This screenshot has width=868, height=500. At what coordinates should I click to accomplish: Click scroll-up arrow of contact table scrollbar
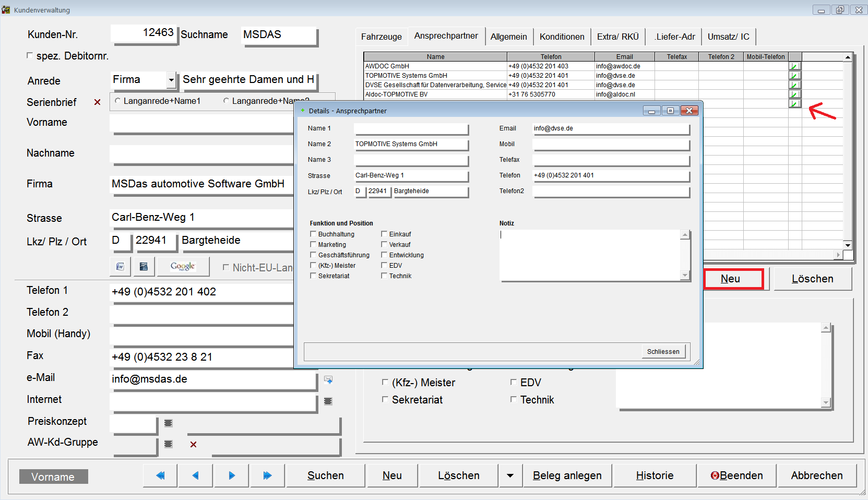click(x=848, y=57)
